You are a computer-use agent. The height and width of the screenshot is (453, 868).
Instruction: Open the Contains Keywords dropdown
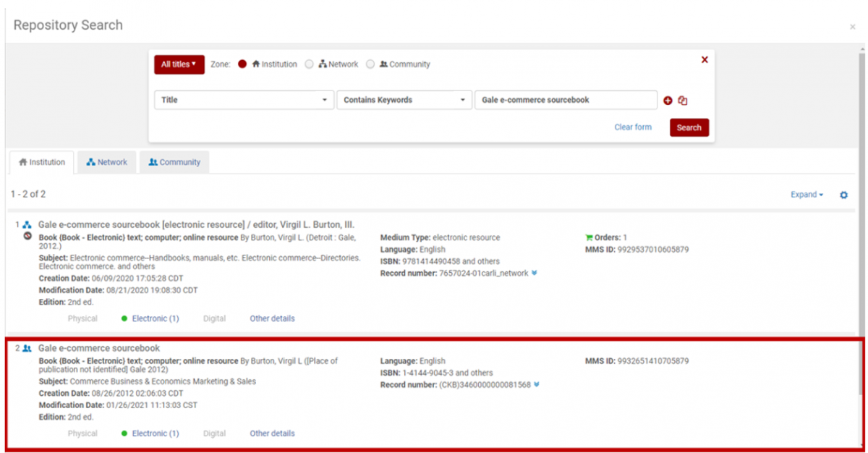404,100
